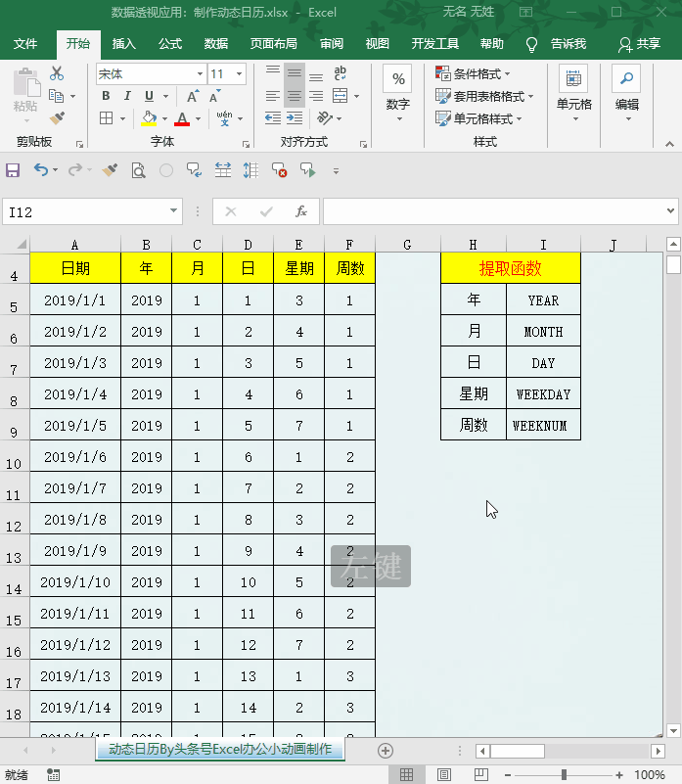Toggle right text alignment

316,96
